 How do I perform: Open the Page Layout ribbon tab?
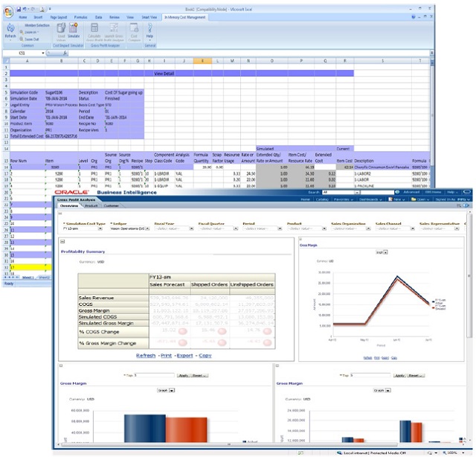58,17
